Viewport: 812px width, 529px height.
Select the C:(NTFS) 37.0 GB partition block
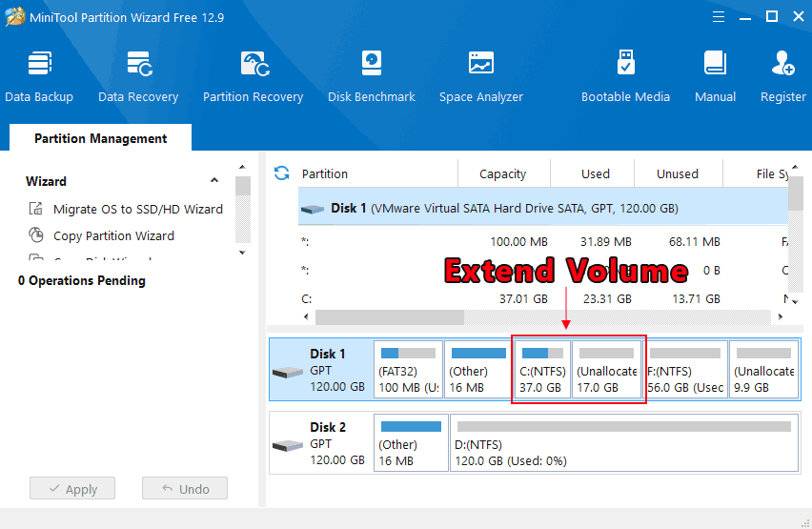tap(541, 370)
